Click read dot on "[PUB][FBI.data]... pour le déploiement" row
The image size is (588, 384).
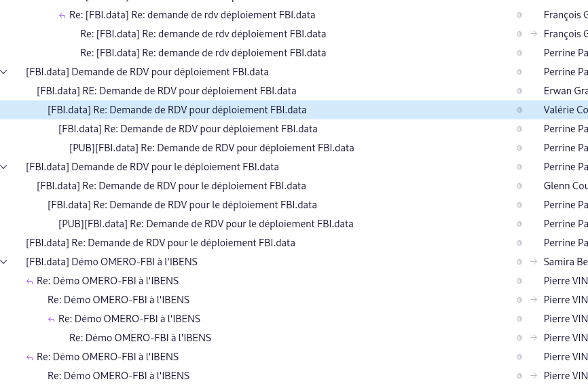519,224
